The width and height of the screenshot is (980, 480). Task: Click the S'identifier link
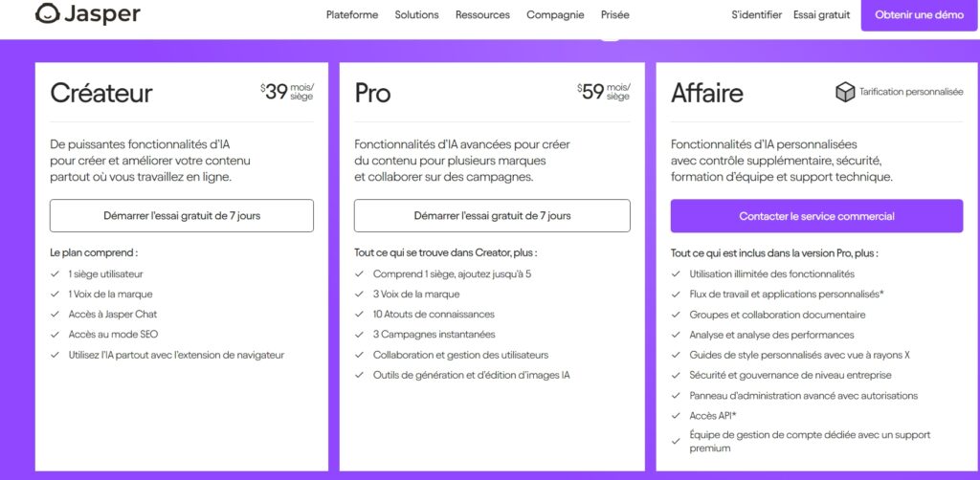coord(756,15)
